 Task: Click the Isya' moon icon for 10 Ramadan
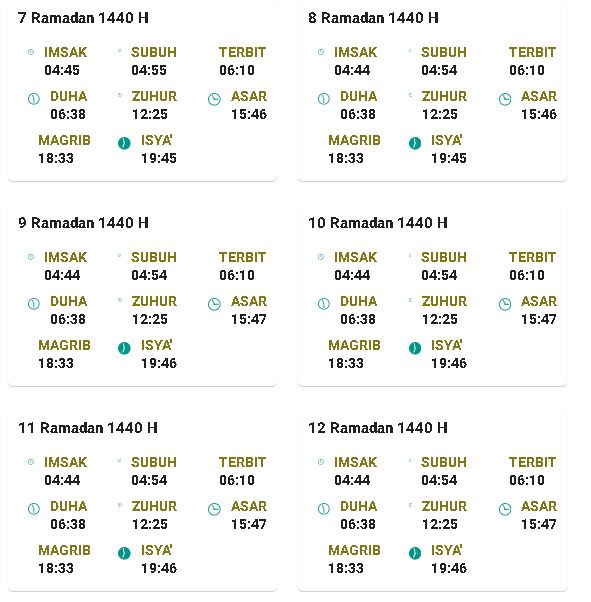tap(415, 348)
